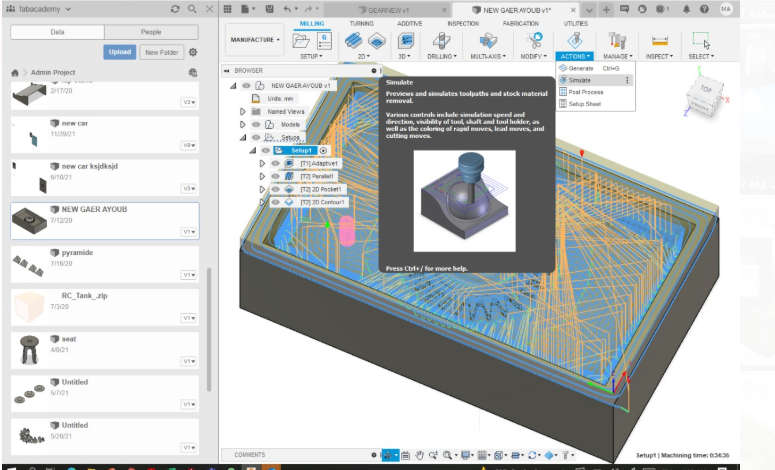Go to the home breadcrumb icon

15,73
